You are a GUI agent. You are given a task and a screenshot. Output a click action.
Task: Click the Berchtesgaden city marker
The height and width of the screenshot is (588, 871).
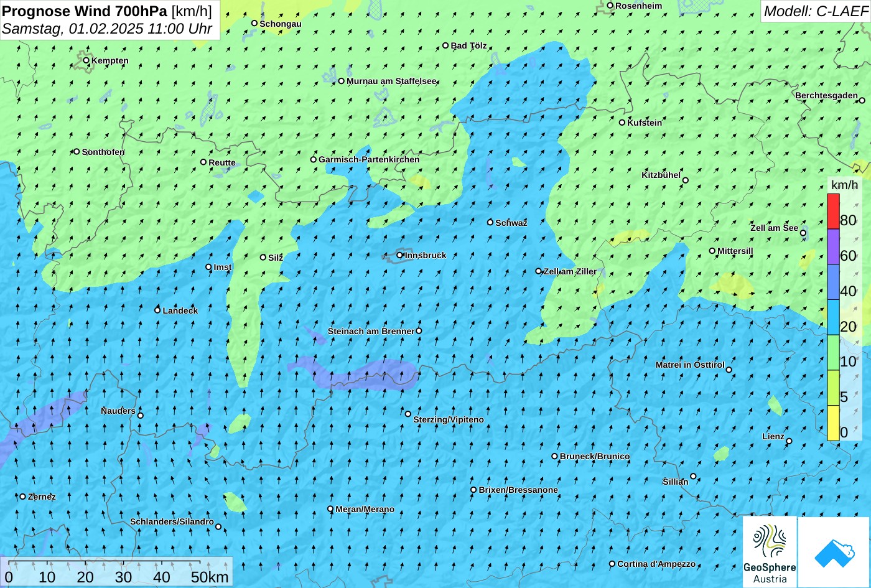pyautogui.click(x=862, y=100)
